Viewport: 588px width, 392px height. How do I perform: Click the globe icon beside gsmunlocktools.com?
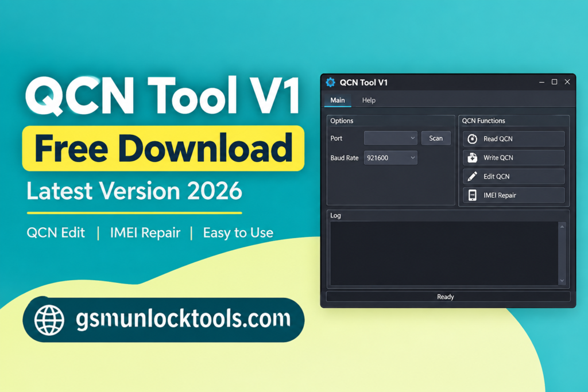click(49, 320)
